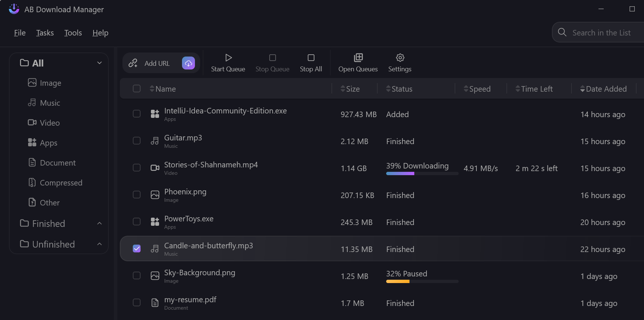Click the Add URL button
Screen dimensions: 644x320
point(157,63)
